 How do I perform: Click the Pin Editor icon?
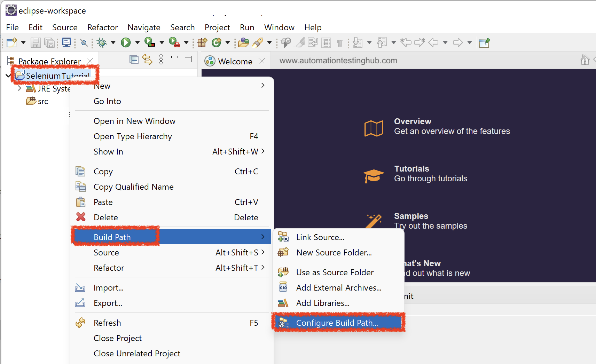coord(484,43)
